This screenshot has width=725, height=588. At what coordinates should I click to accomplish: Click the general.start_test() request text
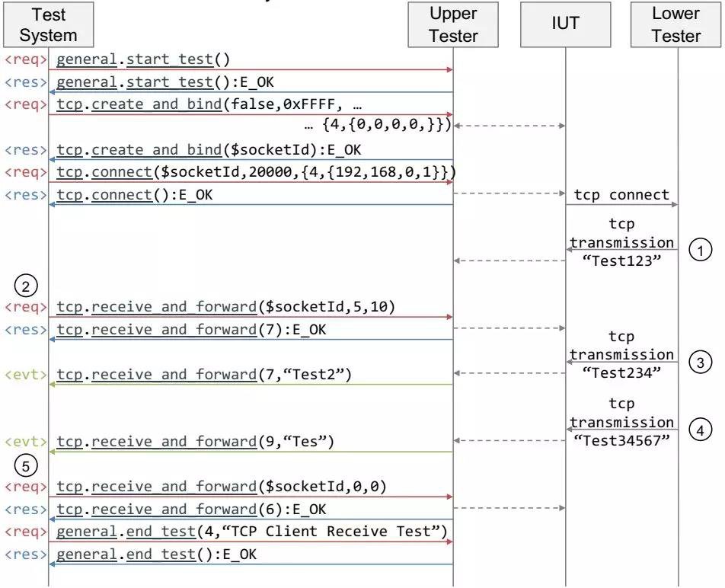(143, 59)
